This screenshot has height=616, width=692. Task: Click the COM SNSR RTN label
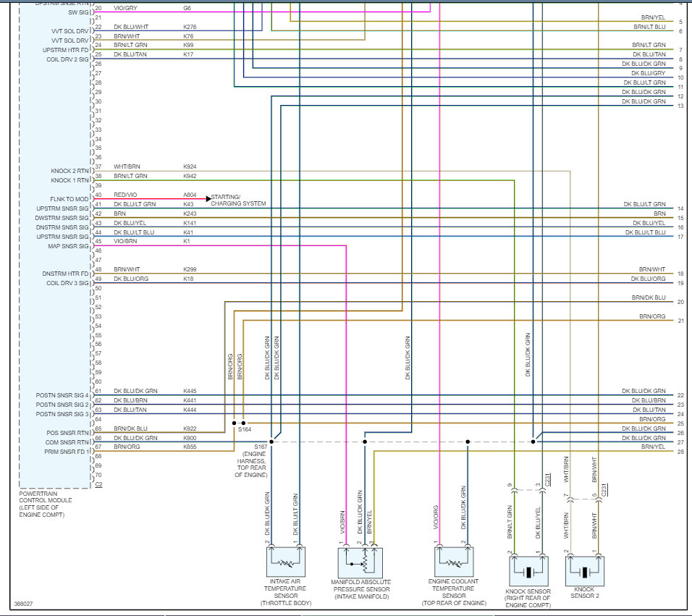tap(67, 442)
